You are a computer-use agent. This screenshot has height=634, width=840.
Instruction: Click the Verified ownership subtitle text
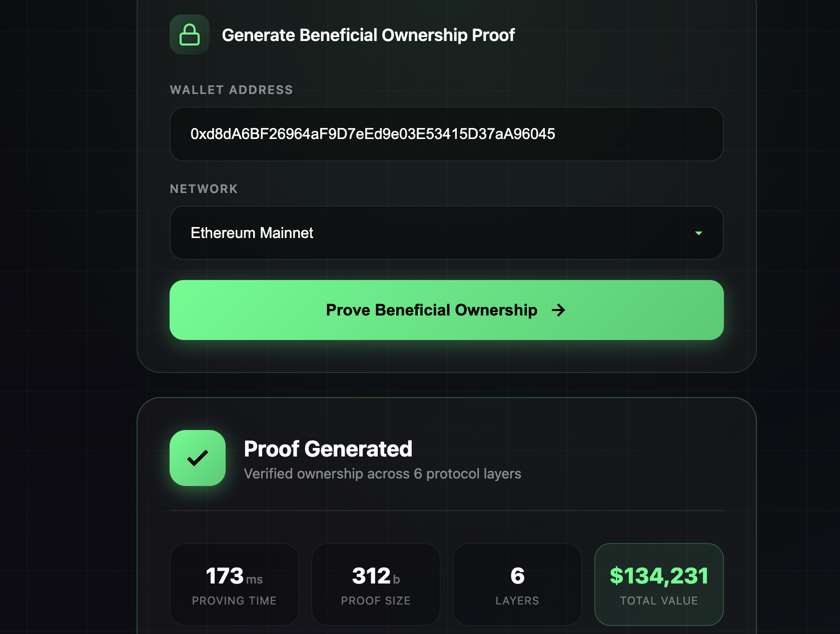point(382,473)
